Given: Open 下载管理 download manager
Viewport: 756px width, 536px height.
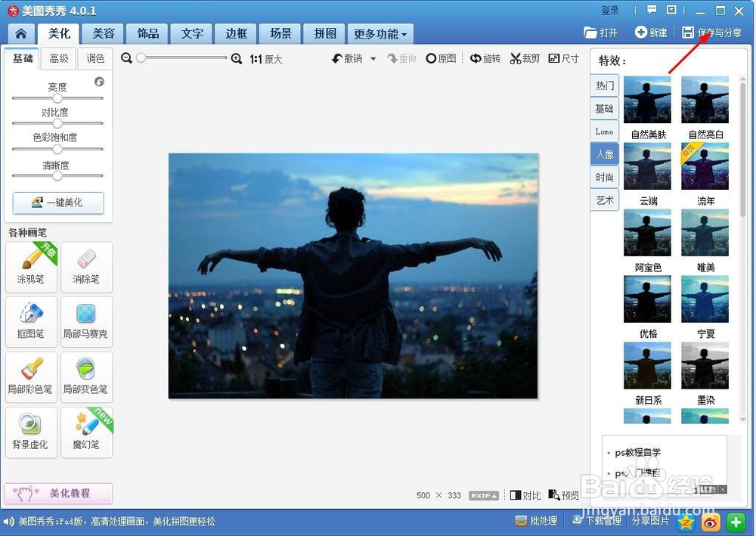Looking at the screenshot, I should (596, 521).
